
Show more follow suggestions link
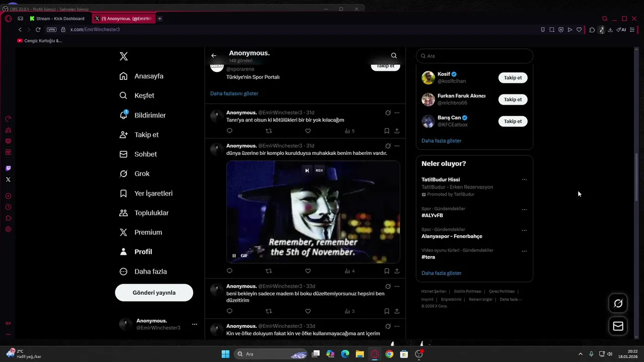click(x=441, y=141)
